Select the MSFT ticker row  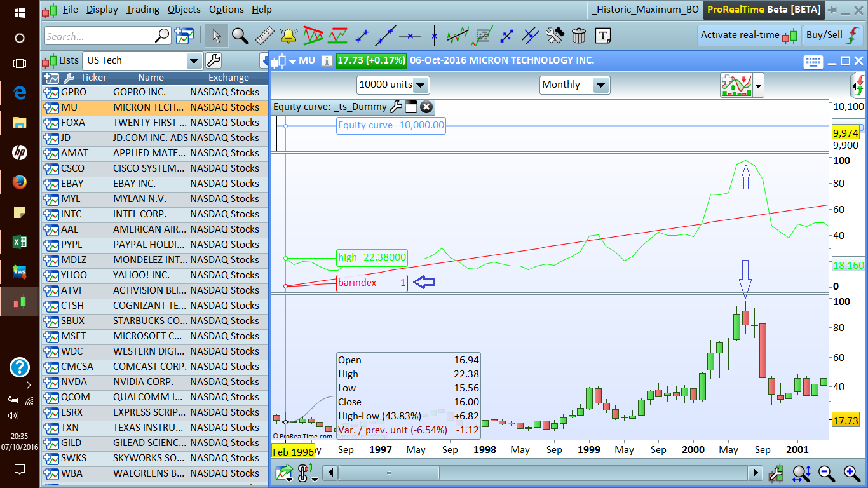coord(155,336)
